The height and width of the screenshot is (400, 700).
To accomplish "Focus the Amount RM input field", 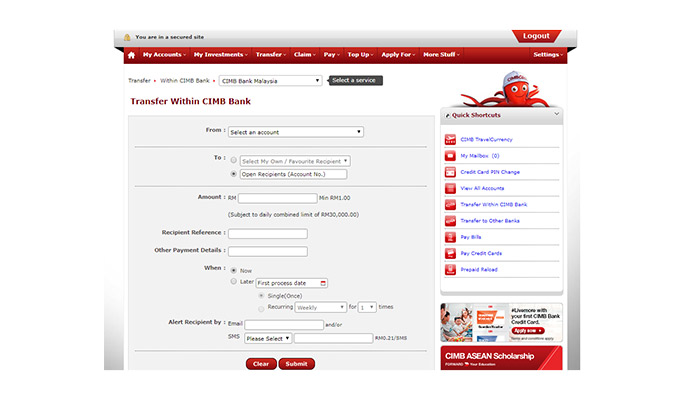I will [x=277, y=198].
